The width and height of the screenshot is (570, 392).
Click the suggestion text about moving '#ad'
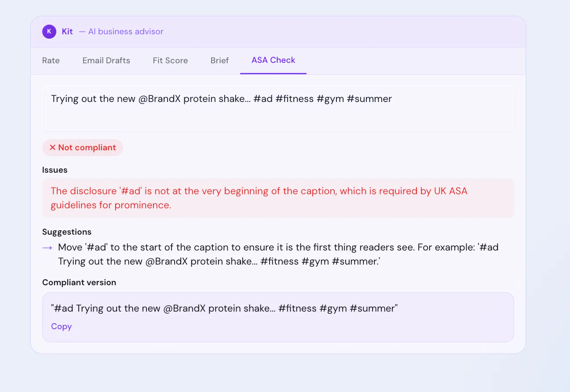point(278,254)
